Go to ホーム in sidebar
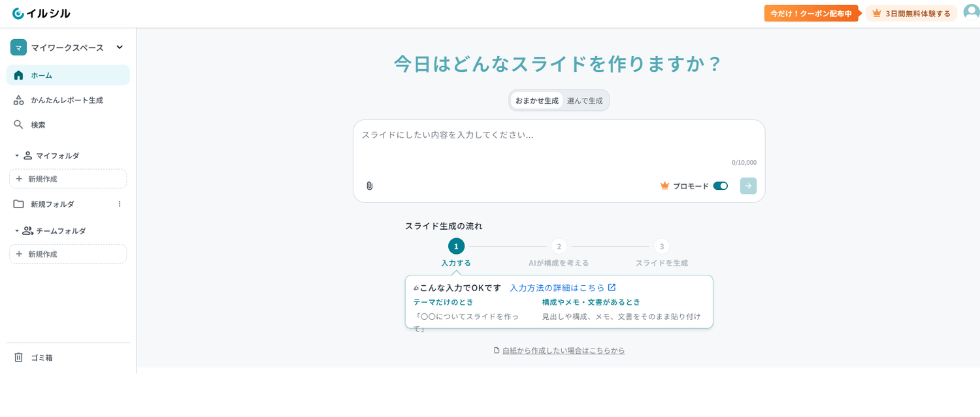This screenshot has width=980, height=417. [68, 75]
